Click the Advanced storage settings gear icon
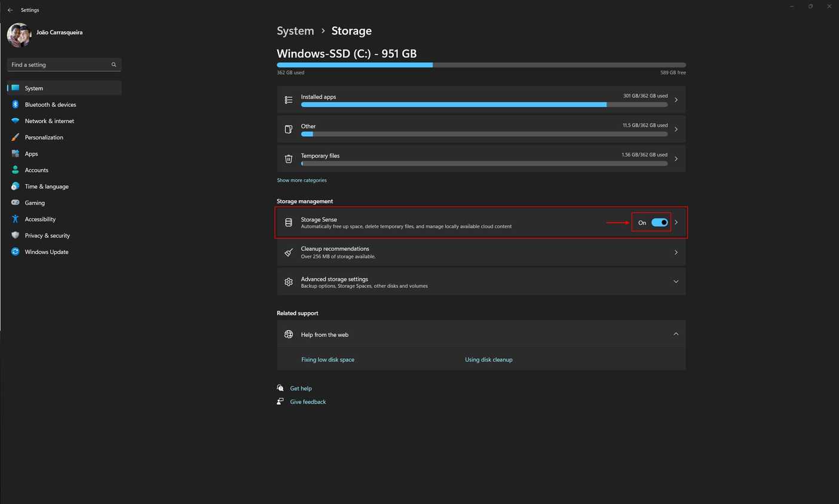 (x=289, y=282)
